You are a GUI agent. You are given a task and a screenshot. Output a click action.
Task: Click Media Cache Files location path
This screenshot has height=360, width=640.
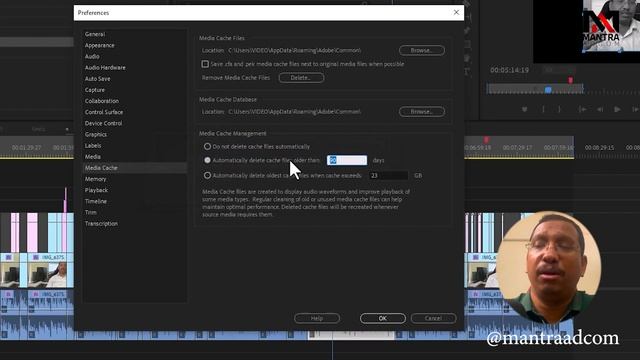[294, 50]
